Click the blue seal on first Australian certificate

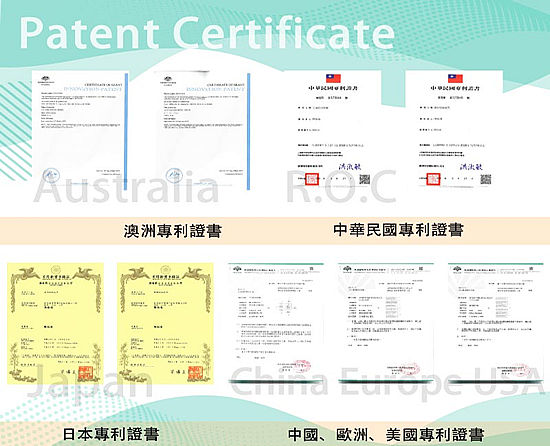coord(51,175)
